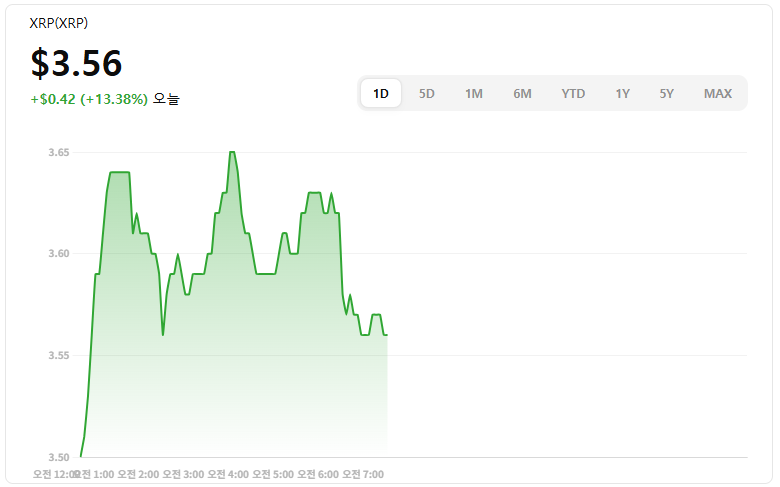
Task: Select the YTD range tab
Action: (573, 94)
